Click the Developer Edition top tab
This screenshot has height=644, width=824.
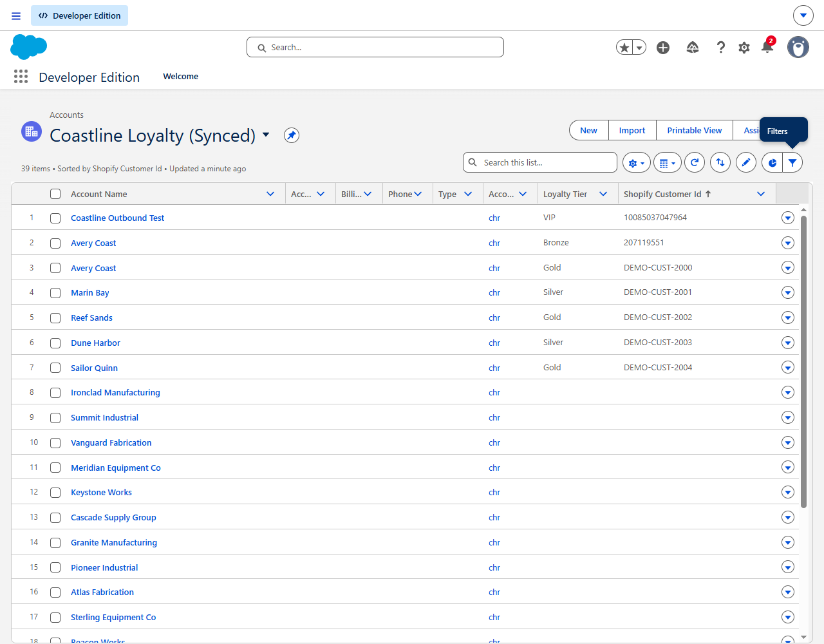[x=80, y=15]
